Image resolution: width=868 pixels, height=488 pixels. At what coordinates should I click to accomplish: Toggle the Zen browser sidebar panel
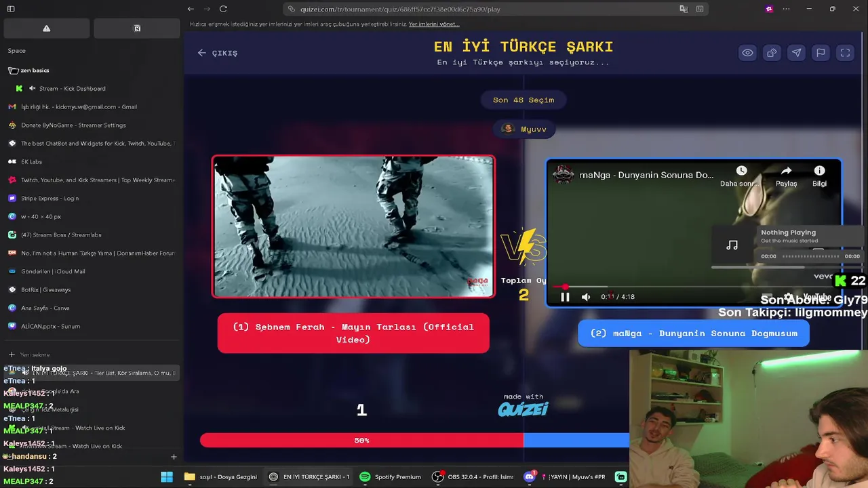pos(11,9)
